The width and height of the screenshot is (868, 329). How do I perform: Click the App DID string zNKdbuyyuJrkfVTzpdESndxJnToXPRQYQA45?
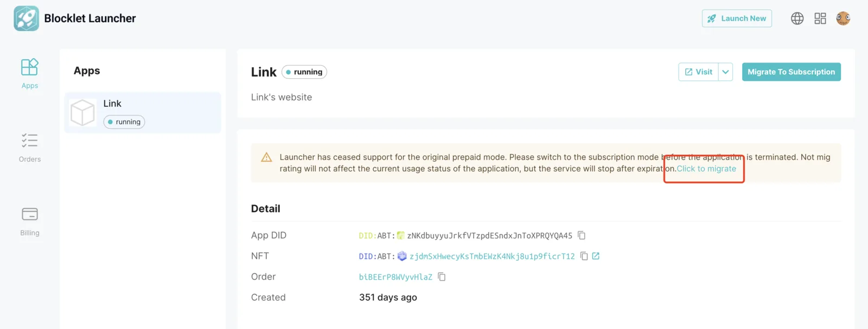point(490,236)
